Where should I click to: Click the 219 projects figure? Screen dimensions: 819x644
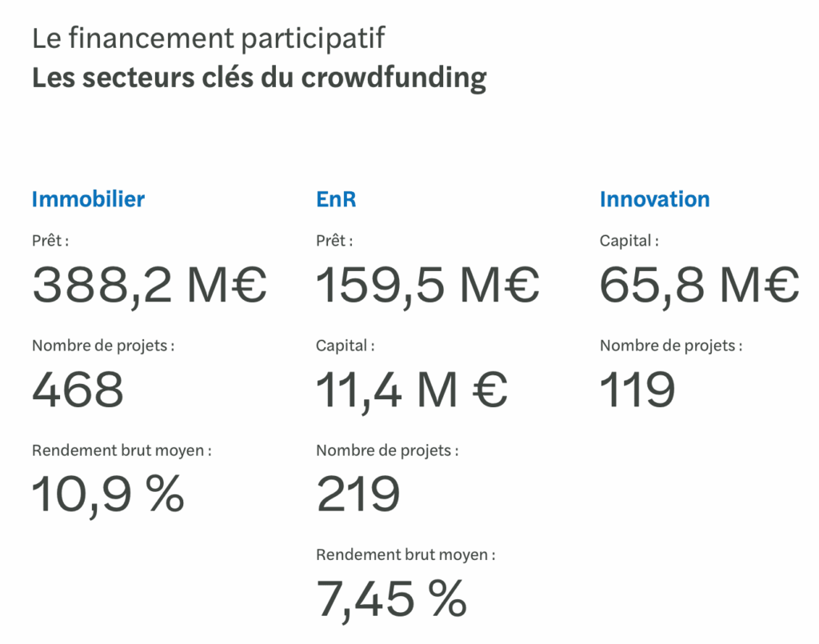pyautogui.click(x=358, y=494)
